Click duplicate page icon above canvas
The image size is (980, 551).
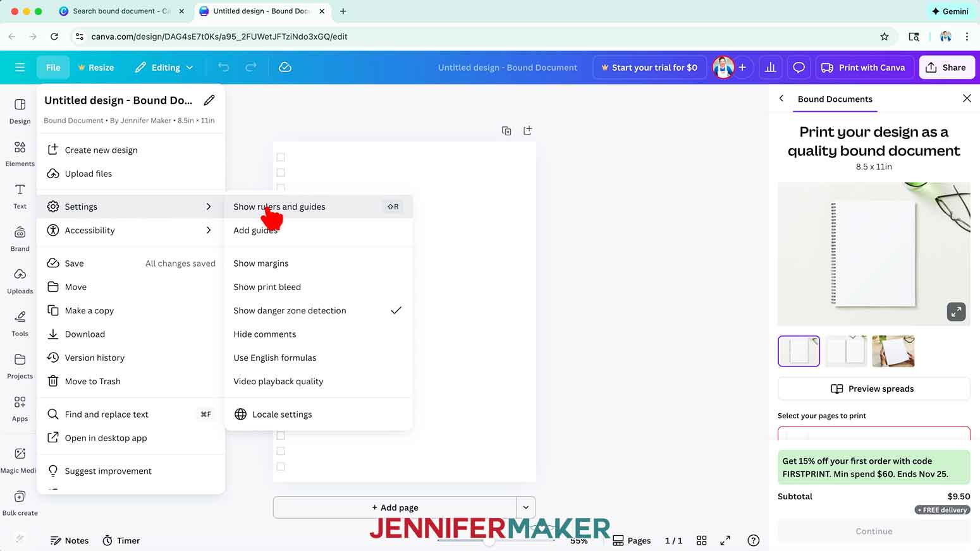(506, 131)
